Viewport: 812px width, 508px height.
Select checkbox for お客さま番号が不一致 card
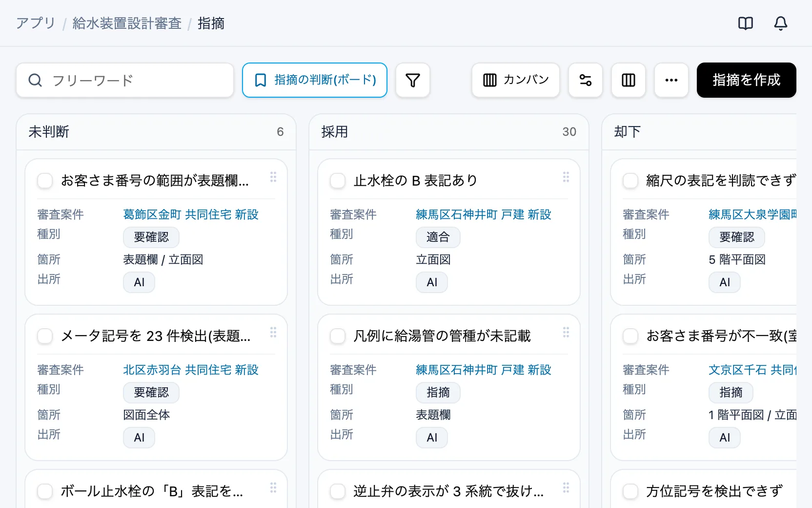point(630,336)
